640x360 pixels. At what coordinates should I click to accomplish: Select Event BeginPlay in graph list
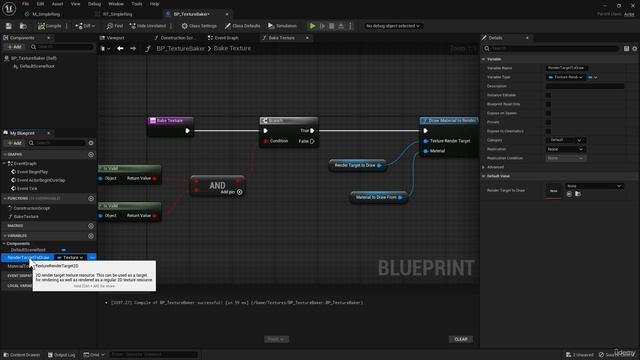click(32, 172)
